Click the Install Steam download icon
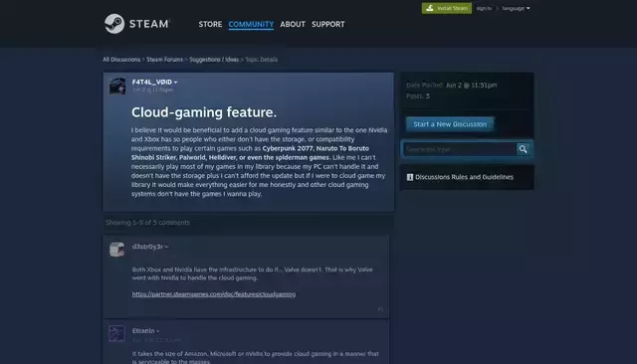Image resolution: width=637 pixels, height=364 pixels. coord(430,8)
